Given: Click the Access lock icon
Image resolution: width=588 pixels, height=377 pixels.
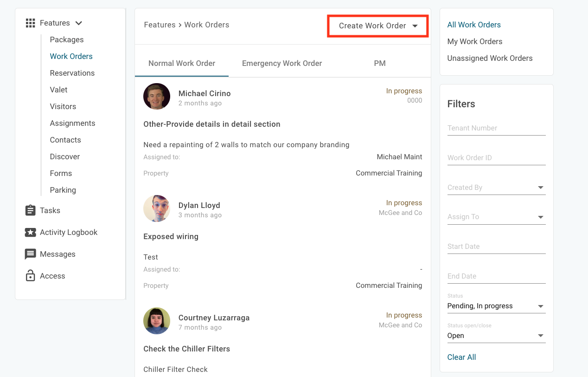Looking at the screenshot, I should (x=30, y=276).
